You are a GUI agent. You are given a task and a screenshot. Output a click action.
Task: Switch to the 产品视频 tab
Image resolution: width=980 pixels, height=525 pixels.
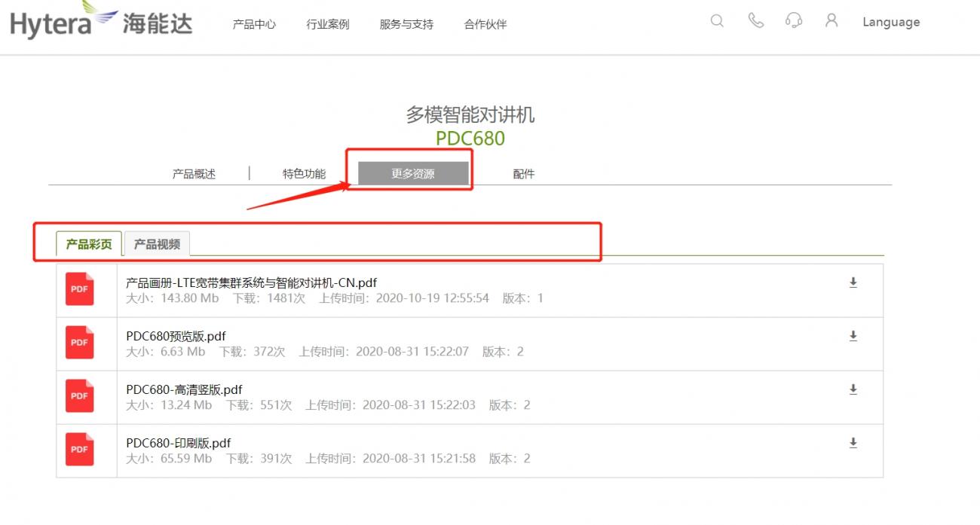point(156,243)
